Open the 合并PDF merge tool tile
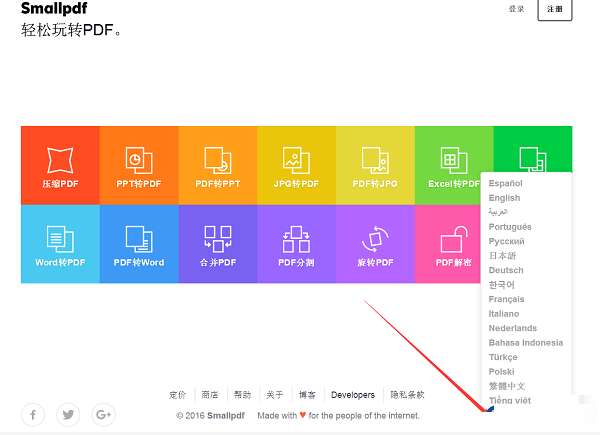The image size is (600, 435). (x=218, y=244)
